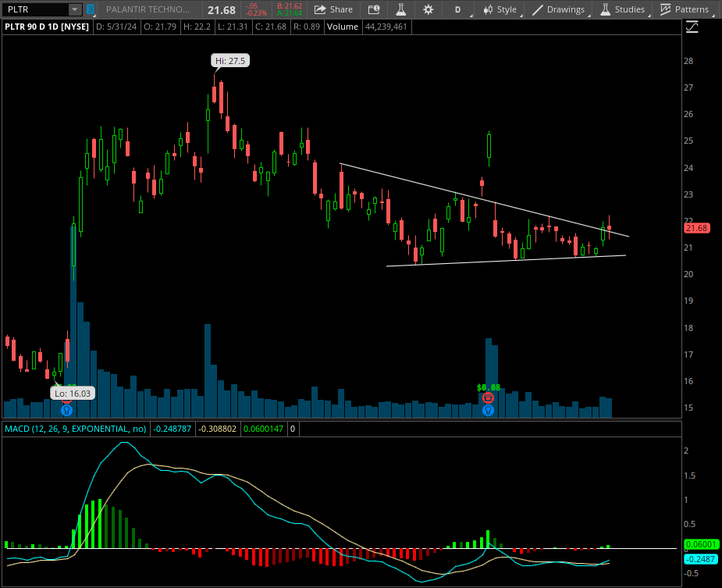This screenshot has width=722, height=588.
Task: Select the upper descending trendline drawing
Action: click(483, 200)
